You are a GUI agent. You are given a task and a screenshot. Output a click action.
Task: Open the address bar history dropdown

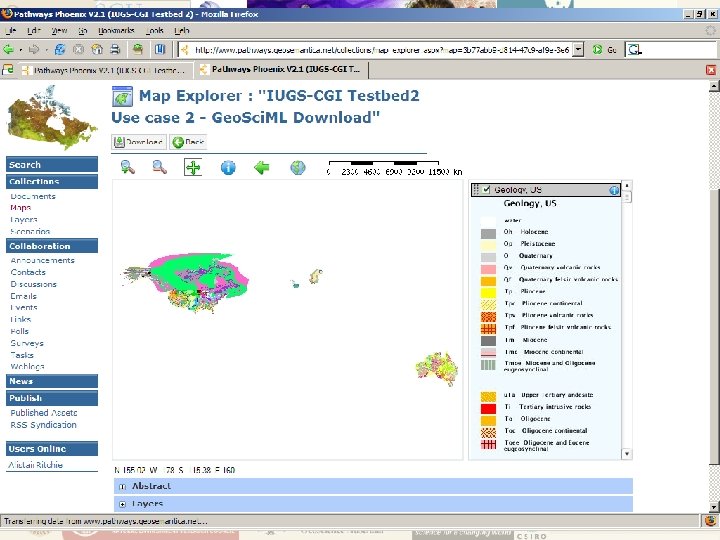pyautogui.click(x=579, y=50)
